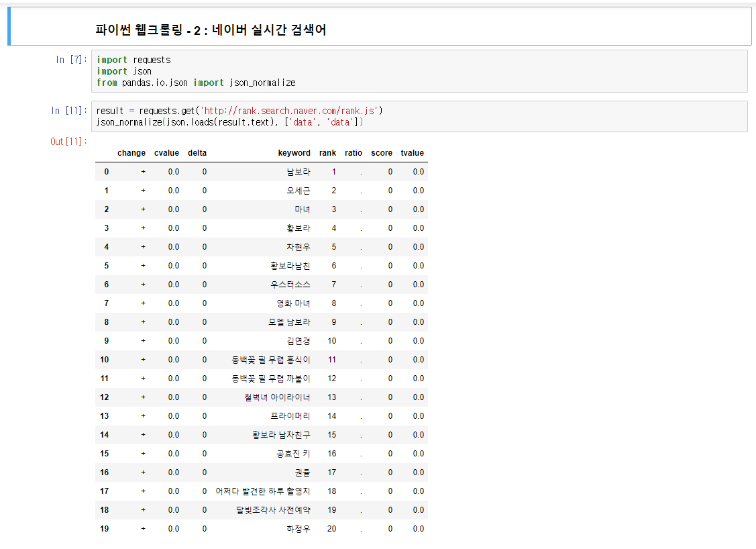Viewport: 756px width, 549px height.
Task: Click the 'rank' column header
Action: tap(327, 153)
